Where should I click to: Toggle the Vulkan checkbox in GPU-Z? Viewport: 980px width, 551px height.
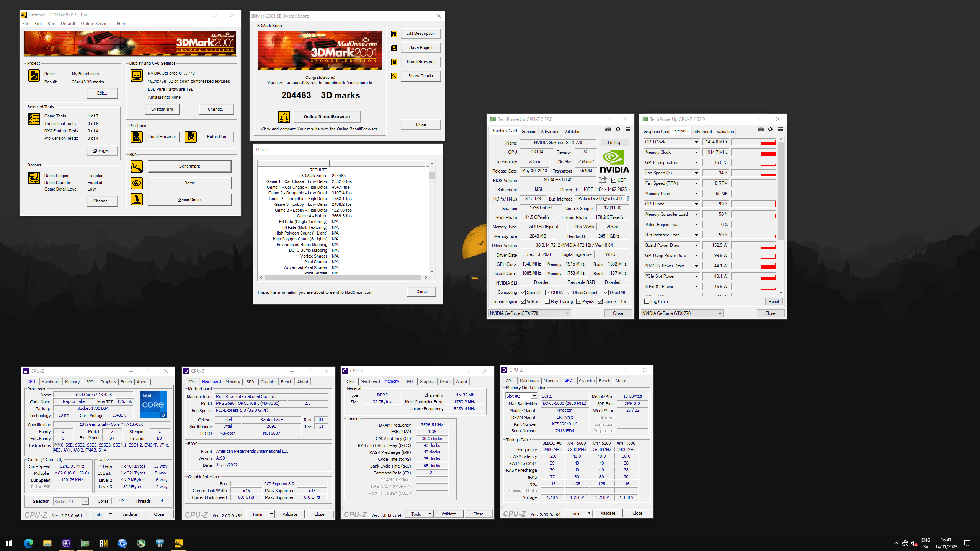523,302
